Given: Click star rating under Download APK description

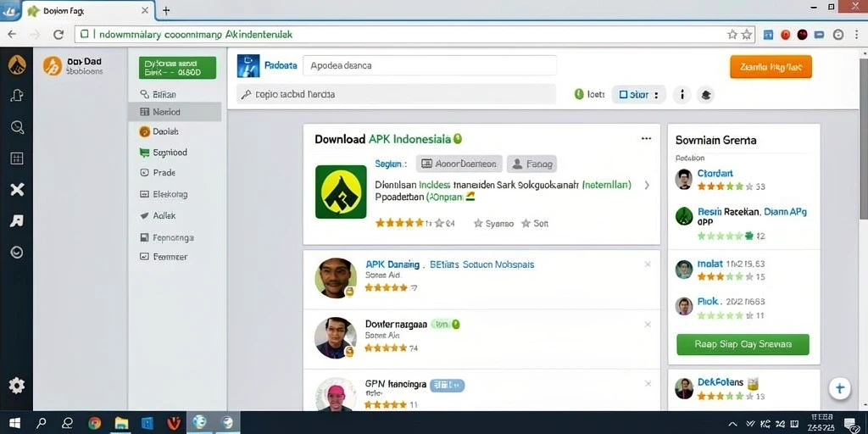Looking at the screenshot, I should [415, 224].
